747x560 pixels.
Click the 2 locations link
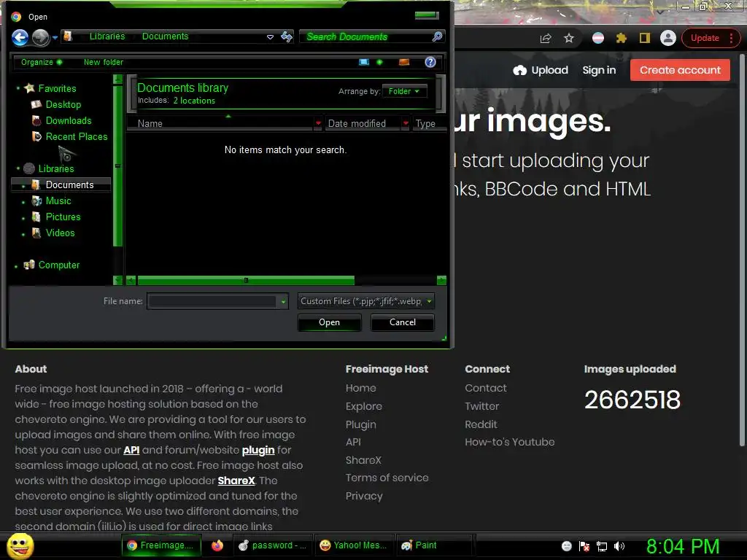click(x=194, y=101)
